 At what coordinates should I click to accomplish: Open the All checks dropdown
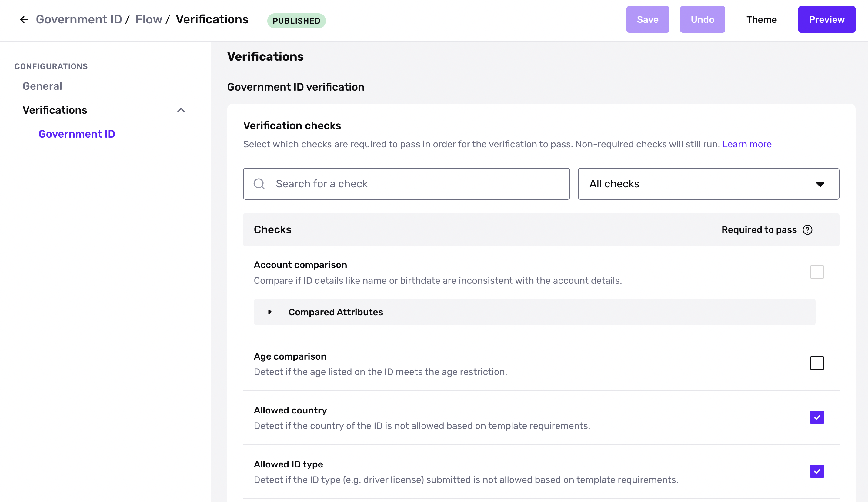click(x=708, y=184)
